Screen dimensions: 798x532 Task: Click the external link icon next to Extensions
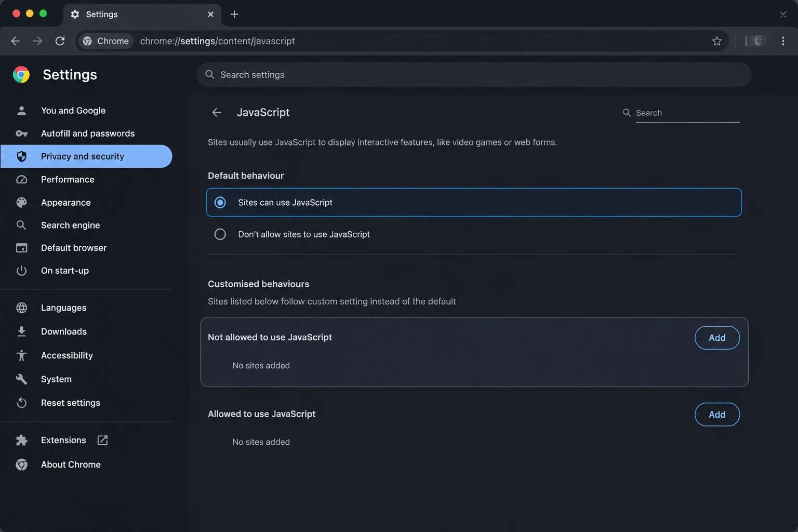pos(103,440)
